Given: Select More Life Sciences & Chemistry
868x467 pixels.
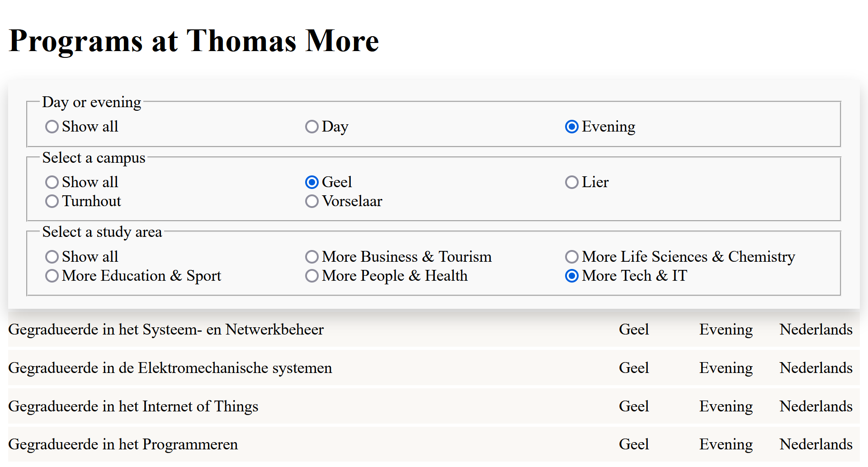Looking at the screenshot, I should pos(572,257).
